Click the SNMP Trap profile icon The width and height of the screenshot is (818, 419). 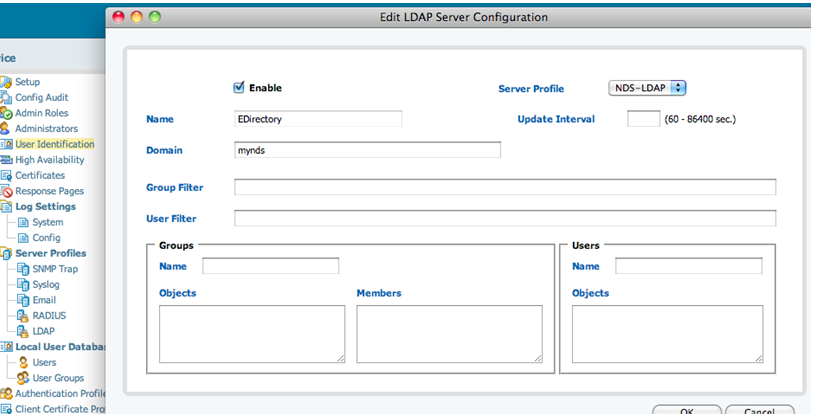click(23, 269)
